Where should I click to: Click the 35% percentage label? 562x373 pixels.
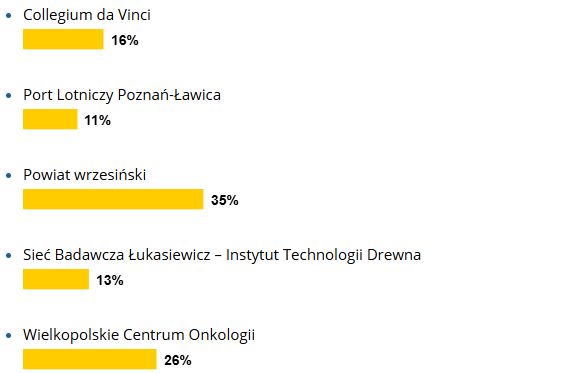click(225, 200)
